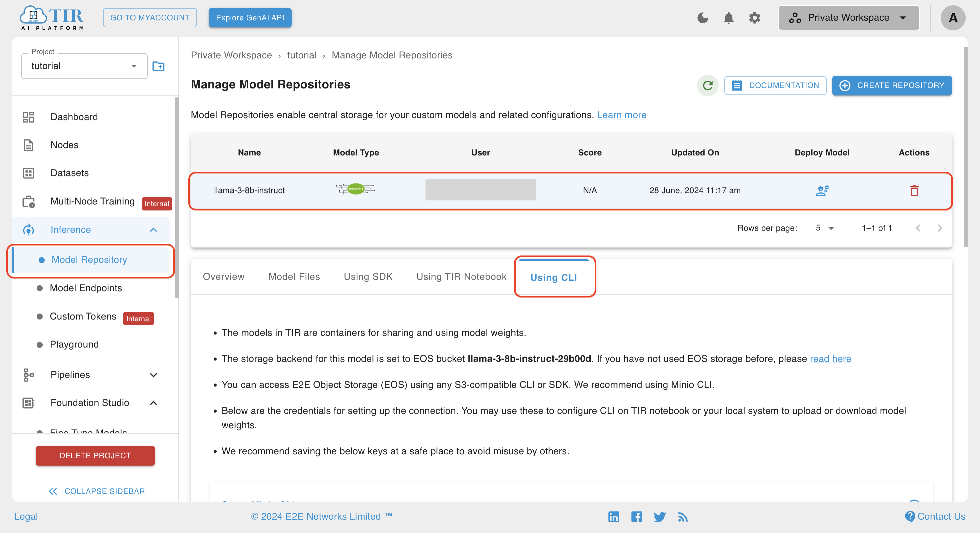Switch to the Model Files tab
The image size is (980, 533).
point(294,277)
